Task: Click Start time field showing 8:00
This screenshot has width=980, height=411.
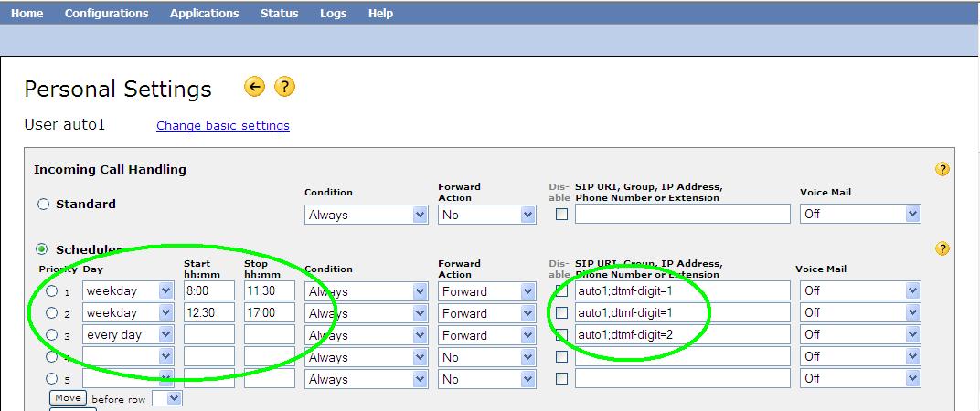Action: pos(208,291)
